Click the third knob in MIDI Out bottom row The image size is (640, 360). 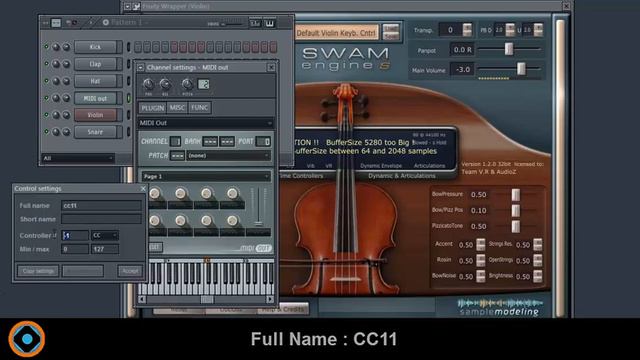pos(207,220)
